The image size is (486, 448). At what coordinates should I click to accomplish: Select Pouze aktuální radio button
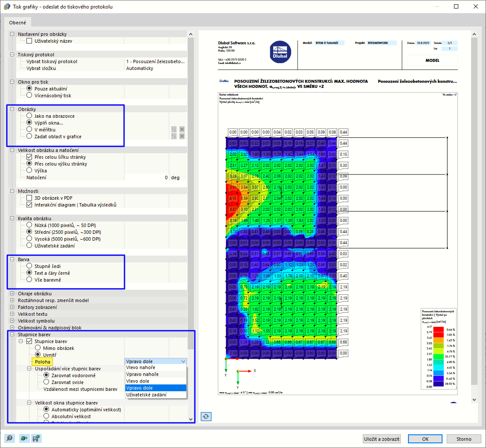click(x=29, y=88)
